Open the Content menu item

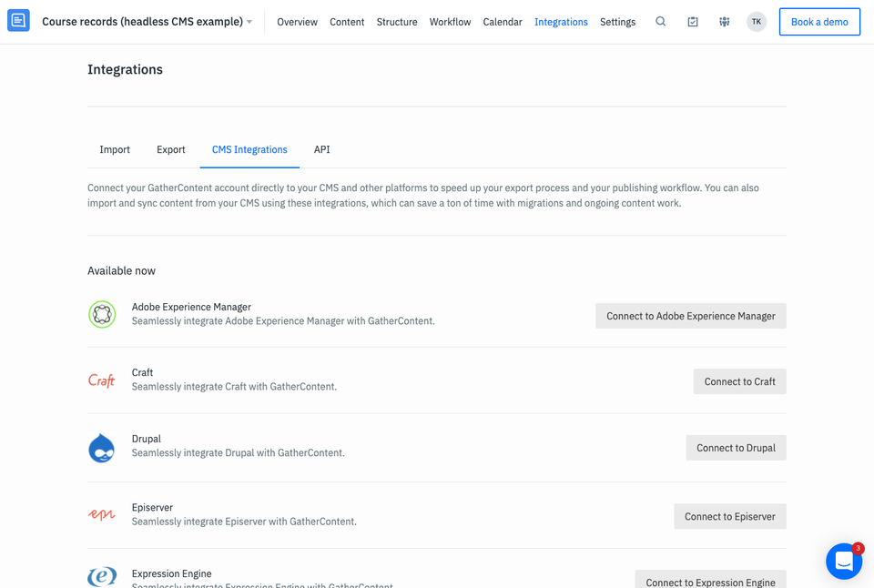347,22
